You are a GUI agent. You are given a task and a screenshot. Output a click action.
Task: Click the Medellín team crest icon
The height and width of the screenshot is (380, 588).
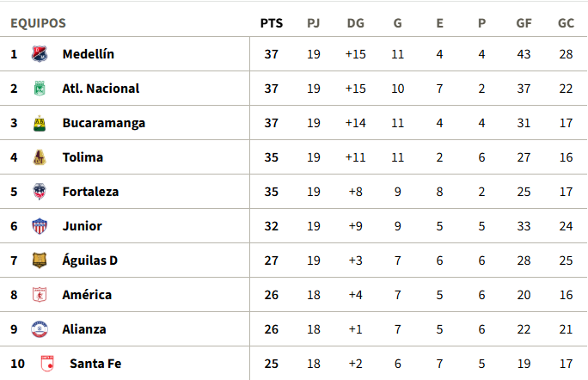(x=40, y=54)
